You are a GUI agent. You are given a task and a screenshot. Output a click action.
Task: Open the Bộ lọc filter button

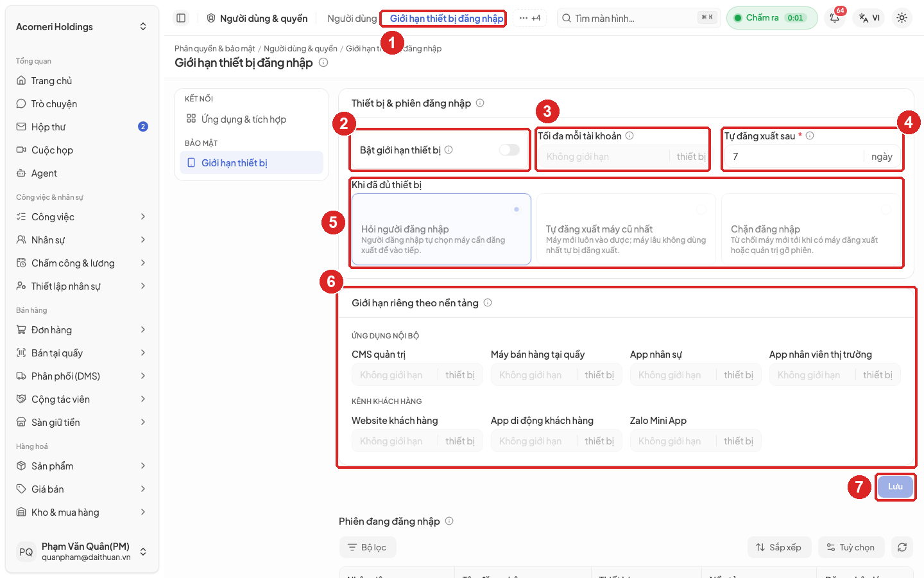pyautogui.click(x=368, y=547)
